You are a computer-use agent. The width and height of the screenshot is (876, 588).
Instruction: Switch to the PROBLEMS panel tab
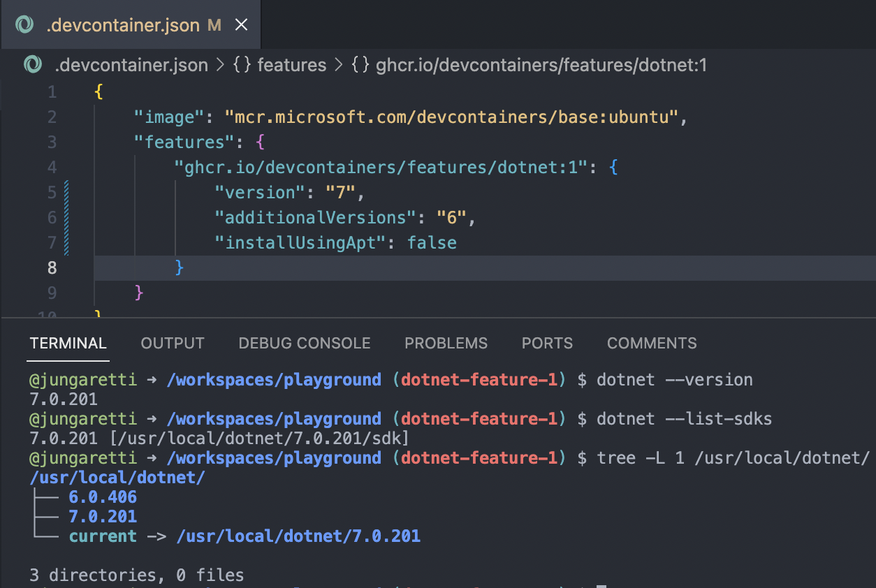(x=446, y=343)
